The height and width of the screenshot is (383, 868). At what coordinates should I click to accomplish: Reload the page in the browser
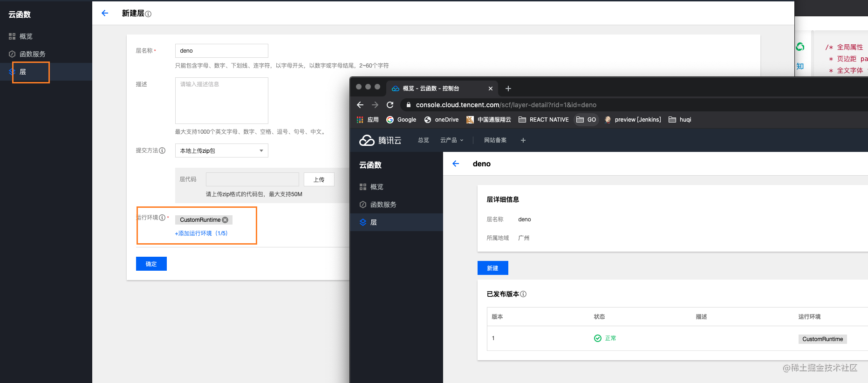pos(390,105)
